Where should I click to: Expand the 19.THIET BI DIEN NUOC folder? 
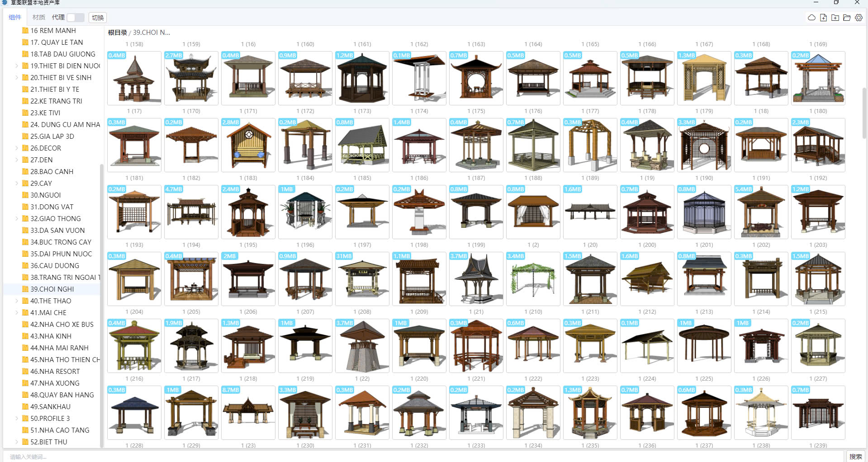click(17, 66)
